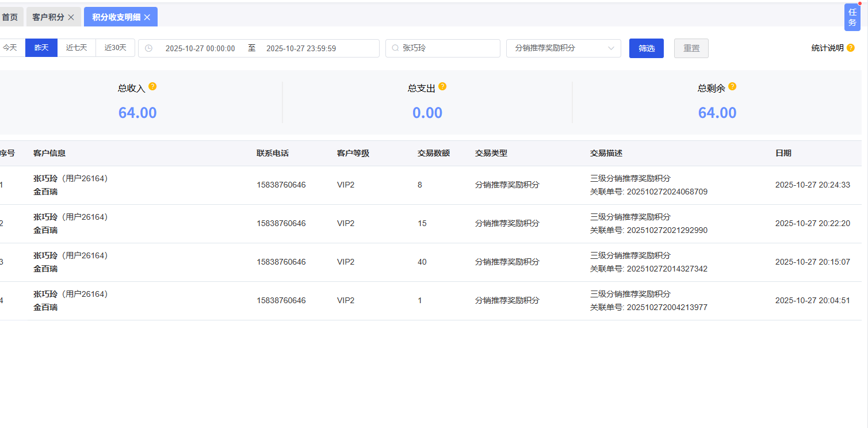Click search magnifier icon in customer field
Viewport: 868px width, 428px height.
coord(395,48)
